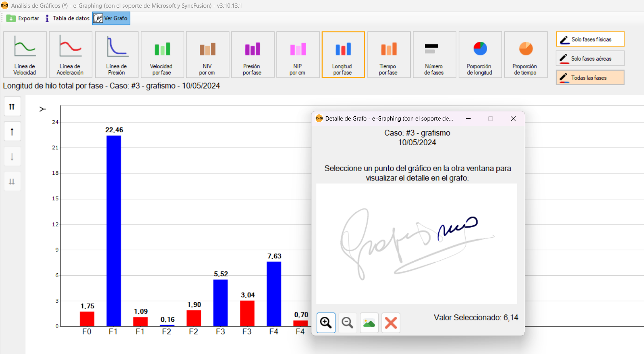This screenshot has width=644, height=354.
Task: Select Todas las fases filter
Action: (x=590, y=78)
